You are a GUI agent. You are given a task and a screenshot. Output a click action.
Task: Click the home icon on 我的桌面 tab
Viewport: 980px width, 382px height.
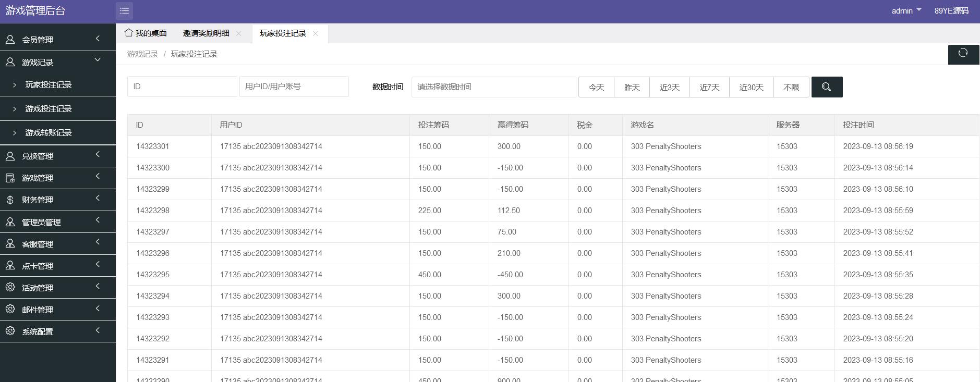129,33
